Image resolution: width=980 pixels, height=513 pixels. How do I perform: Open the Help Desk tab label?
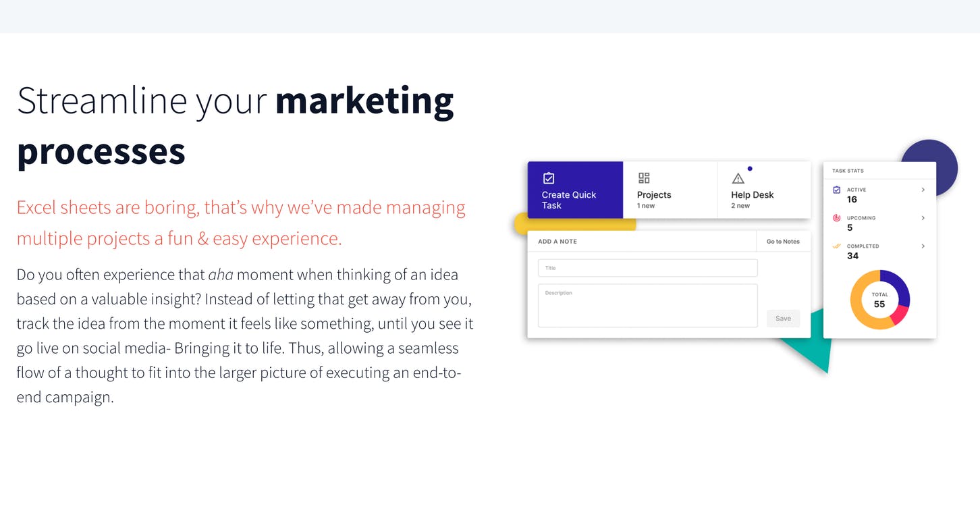tap(752, 195)
